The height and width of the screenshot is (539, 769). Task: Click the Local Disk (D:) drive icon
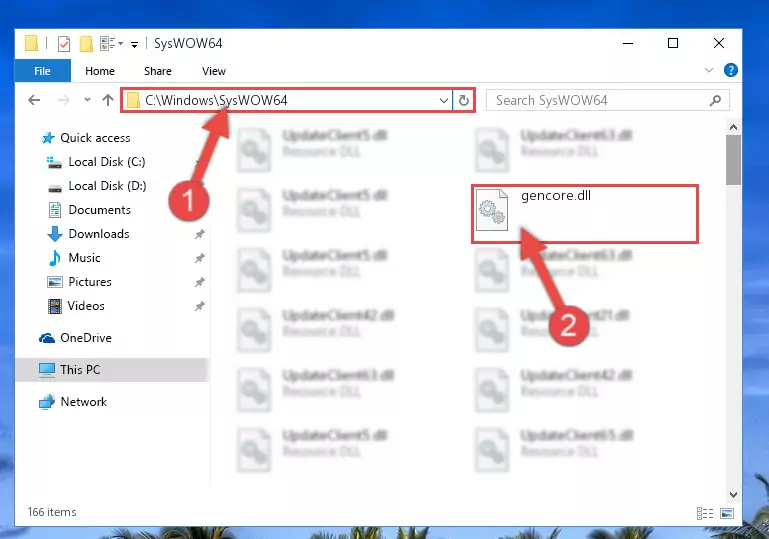pos(55,188)
